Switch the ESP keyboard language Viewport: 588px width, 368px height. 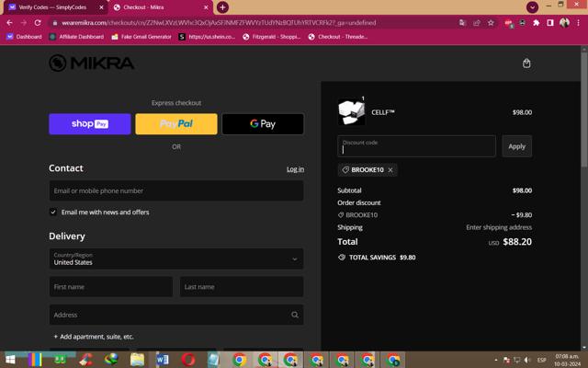[x=541, y=360]
